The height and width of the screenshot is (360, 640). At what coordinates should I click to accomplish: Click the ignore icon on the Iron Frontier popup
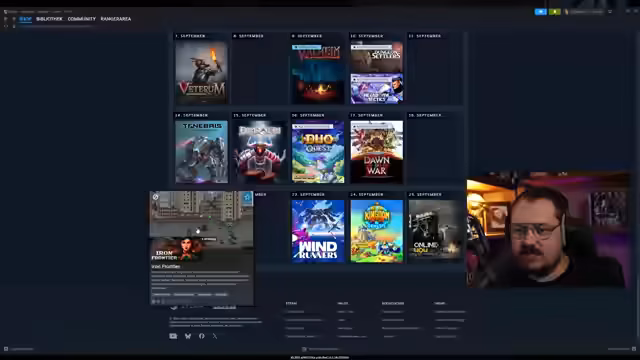(x=156, y=197)
